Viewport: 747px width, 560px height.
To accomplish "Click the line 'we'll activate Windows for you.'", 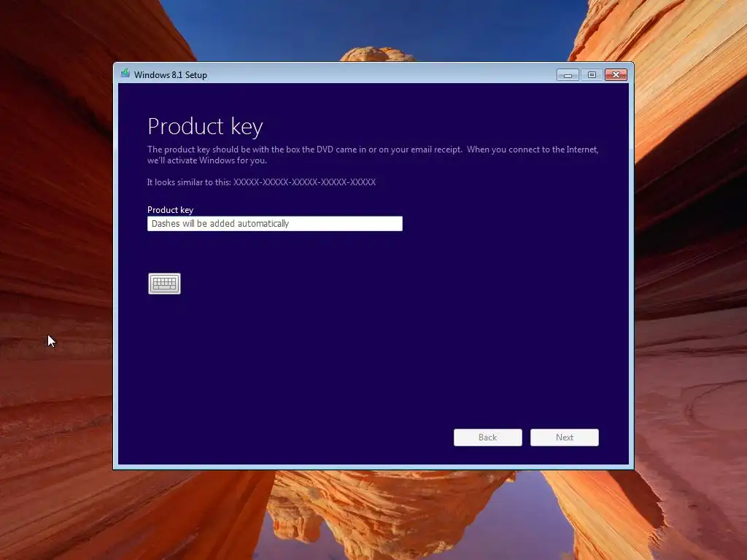I will pos(206,160).
